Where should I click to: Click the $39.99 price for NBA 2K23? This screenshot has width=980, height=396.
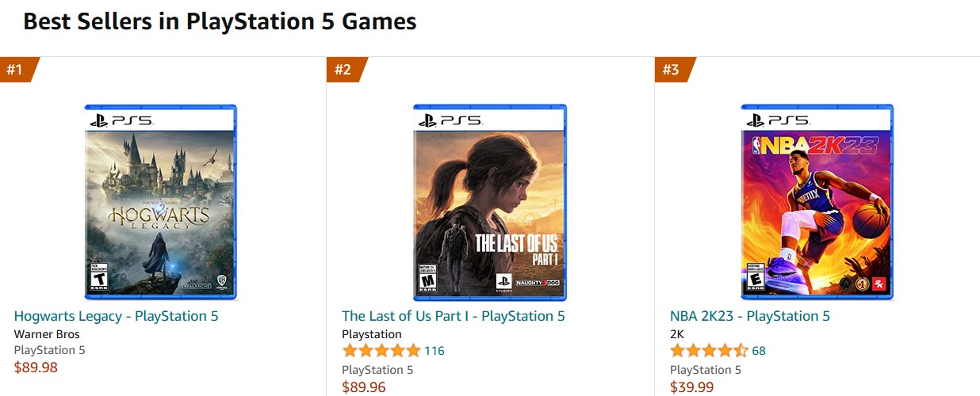[691, 386]
